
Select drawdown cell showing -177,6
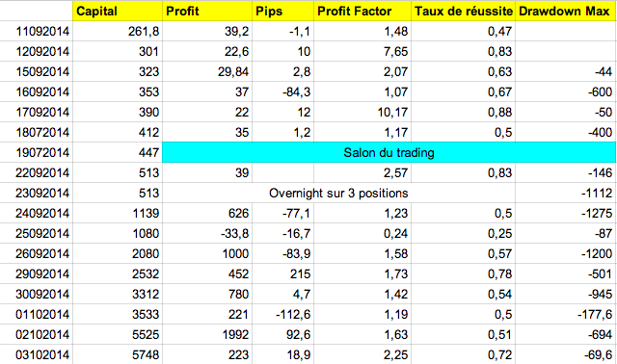566,315
